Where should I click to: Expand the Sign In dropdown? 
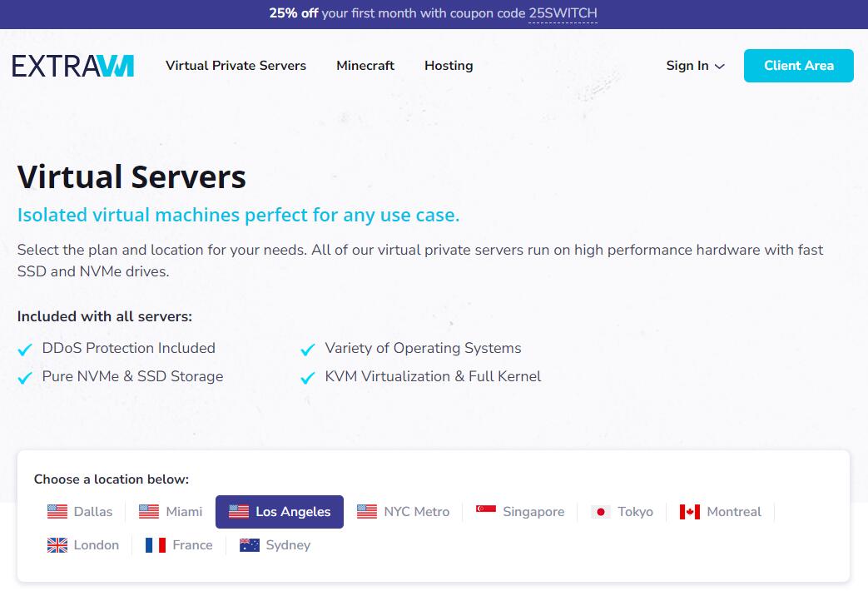pos(695,66)
